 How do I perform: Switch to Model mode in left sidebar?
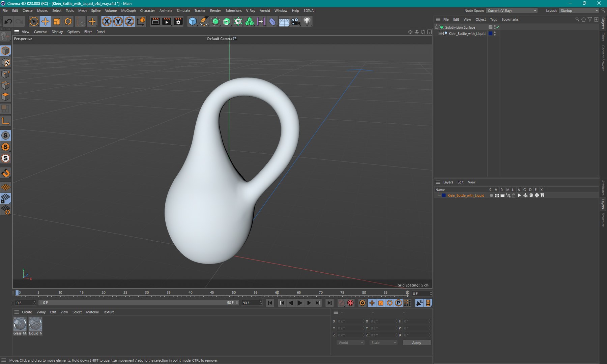tap(6, 51)
